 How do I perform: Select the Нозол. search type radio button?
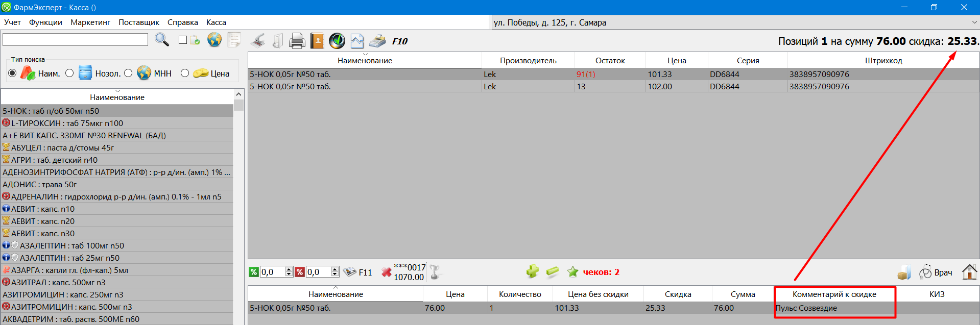[70, 73]
